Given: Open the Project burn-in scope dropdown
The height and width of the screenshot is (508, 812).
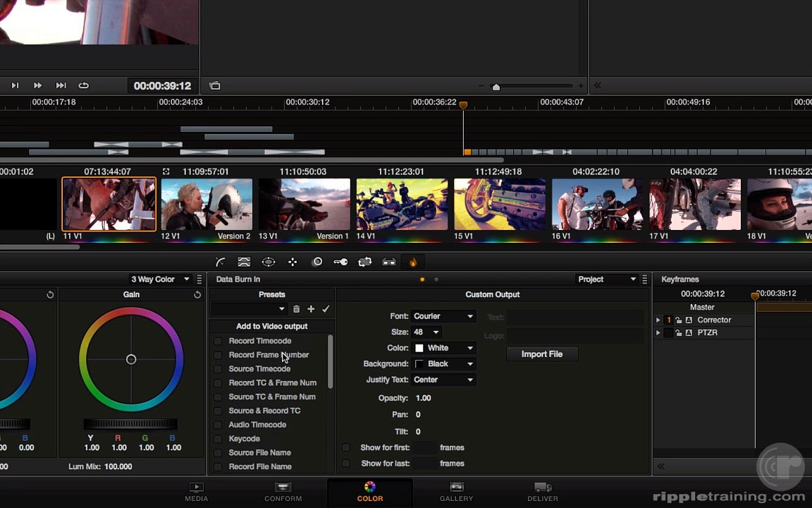Looking at the screenshot, I should (606, 279).
